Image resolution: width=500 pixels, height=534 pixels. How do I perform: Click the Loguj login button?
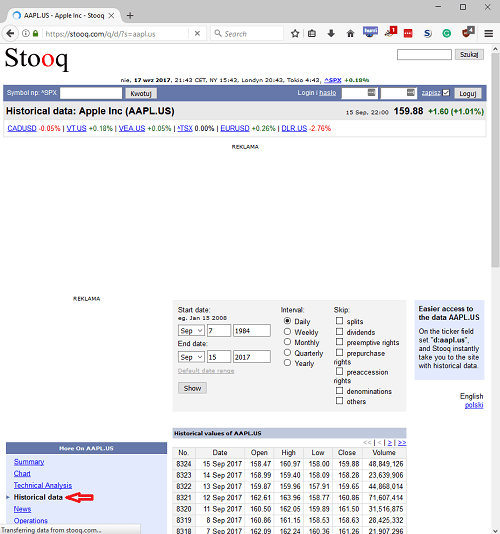pyautogui.click(x=468, y=93)
